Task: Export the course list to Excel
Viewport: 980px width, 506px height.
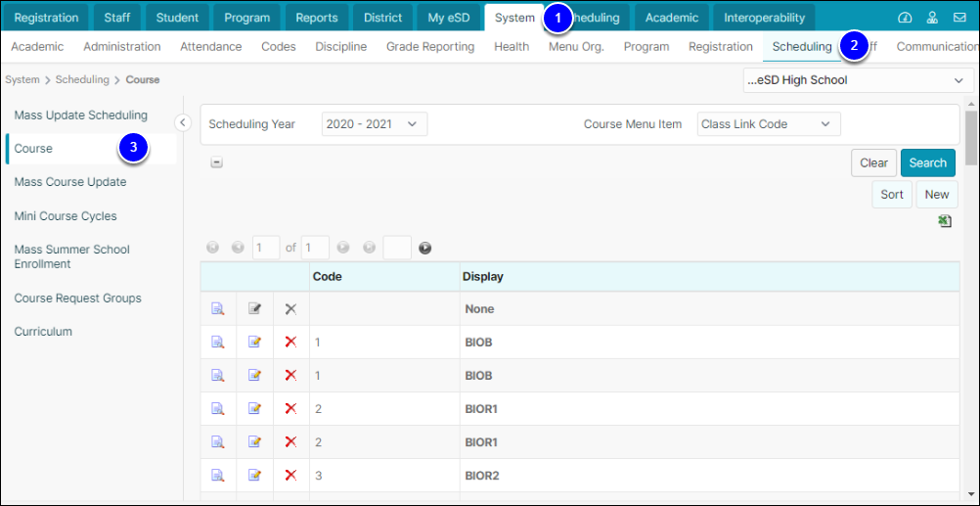Action: tap(945, 221)
